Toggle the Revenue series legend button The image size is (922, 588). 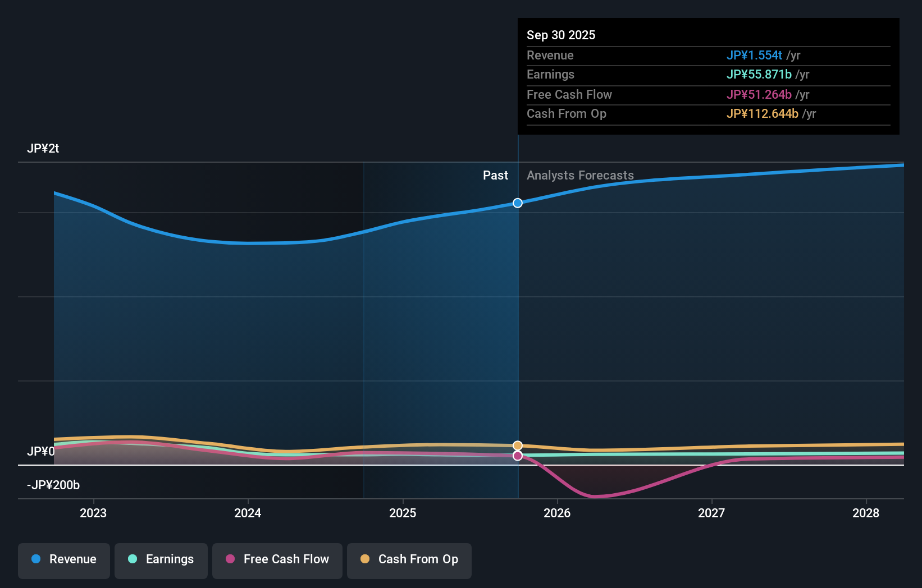click(64, 561)
